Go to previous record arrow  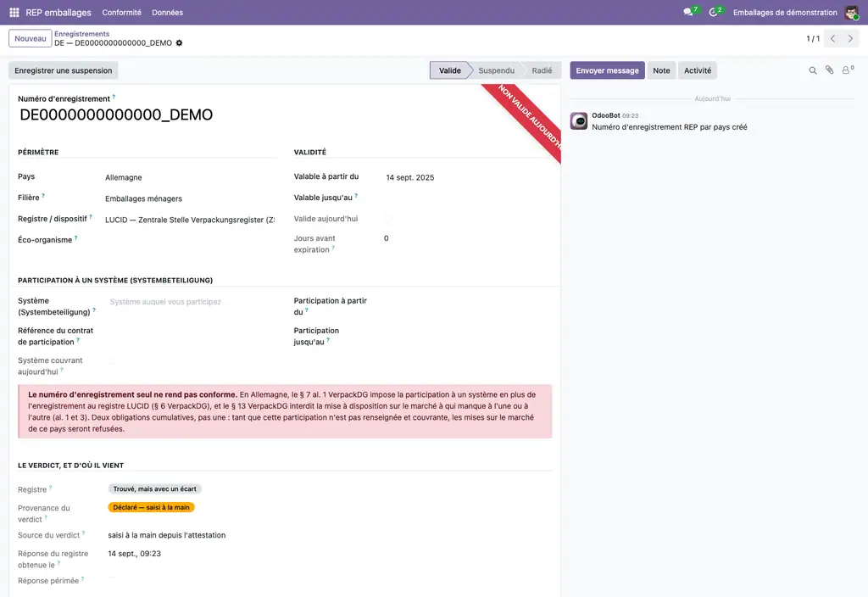(x=833, y=38)
